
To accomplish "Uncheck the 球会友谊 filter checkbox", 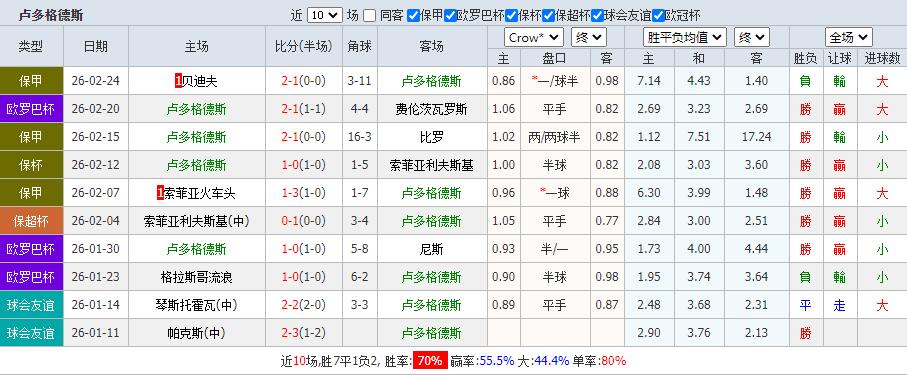I will click(598, 16).
